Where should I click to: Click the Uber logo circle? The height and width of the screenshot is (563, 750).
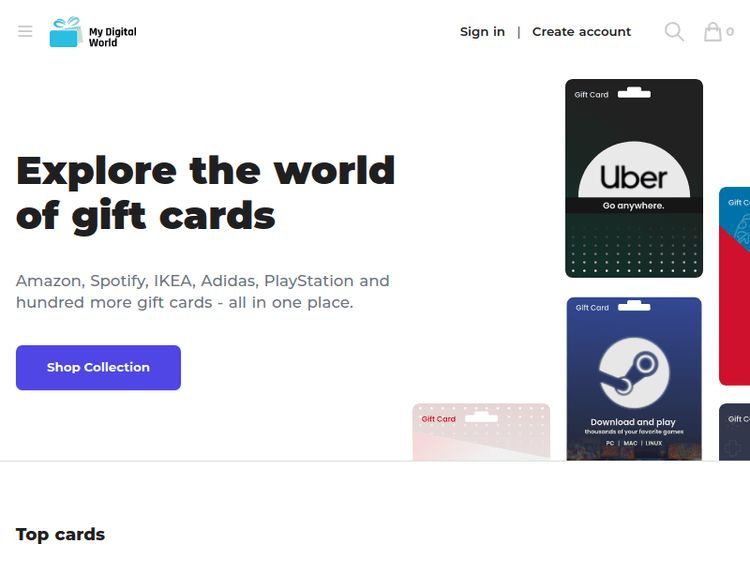coord(634,170)
